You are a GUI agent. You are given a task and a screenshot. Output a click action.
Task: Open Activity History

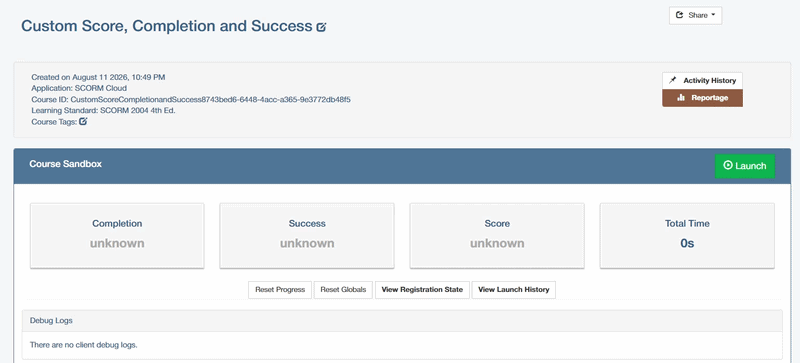tap(703, 81)
